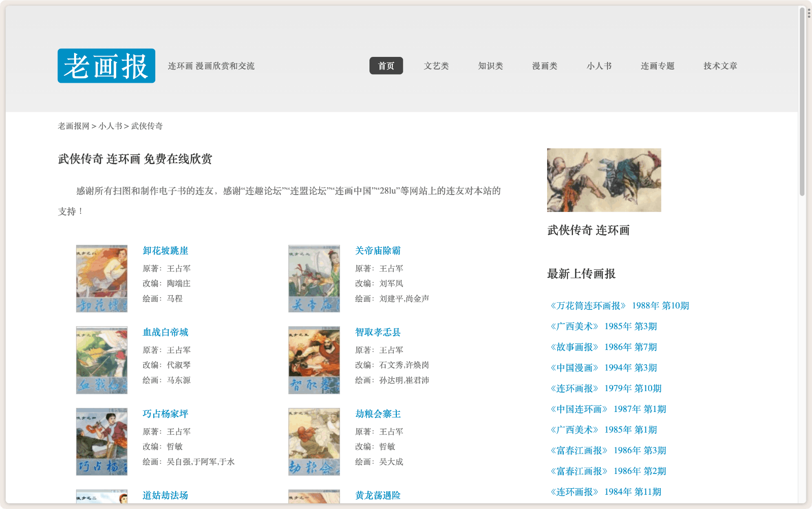Open the 连画专题 navigation item

click(657, 66)
